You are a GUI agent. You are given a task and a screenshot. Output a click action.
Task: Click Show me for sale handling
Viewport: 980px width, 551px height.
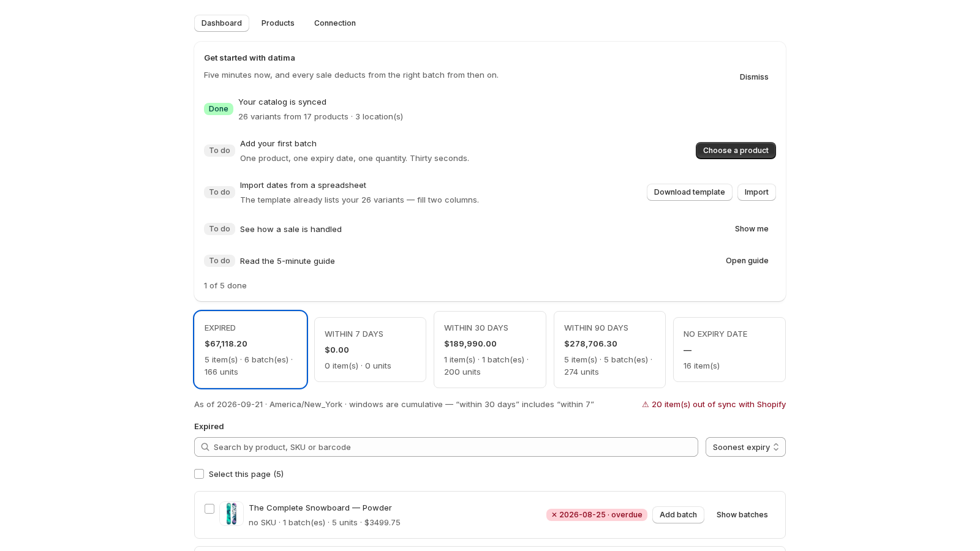[752, 229]
